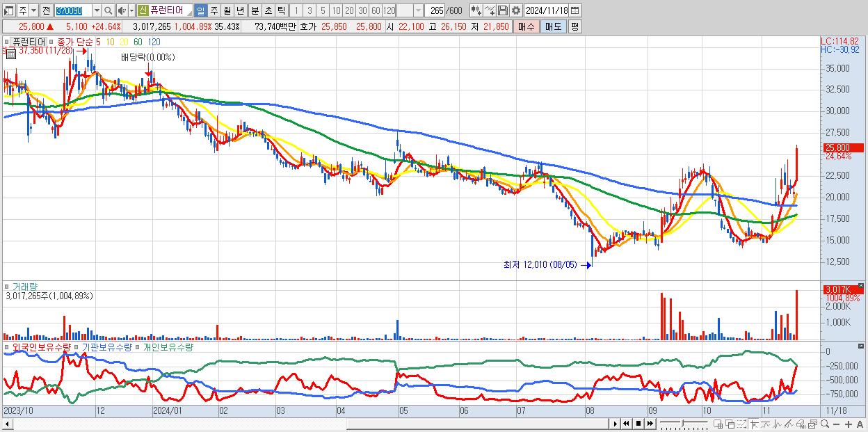Click the save chart floppy disk icon
Image resolution: width=868 pixels, height=432 pixels.
point(503,10)
